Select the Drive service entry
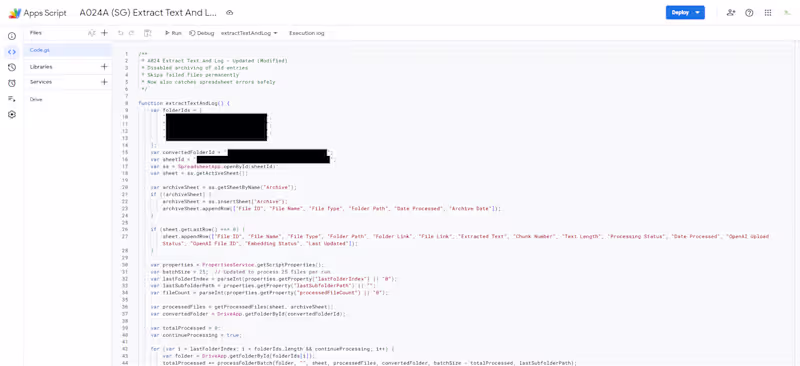Image resolution: width=800 pixels, height=366 pixels. pyautogui.click(x=36, y=100)
